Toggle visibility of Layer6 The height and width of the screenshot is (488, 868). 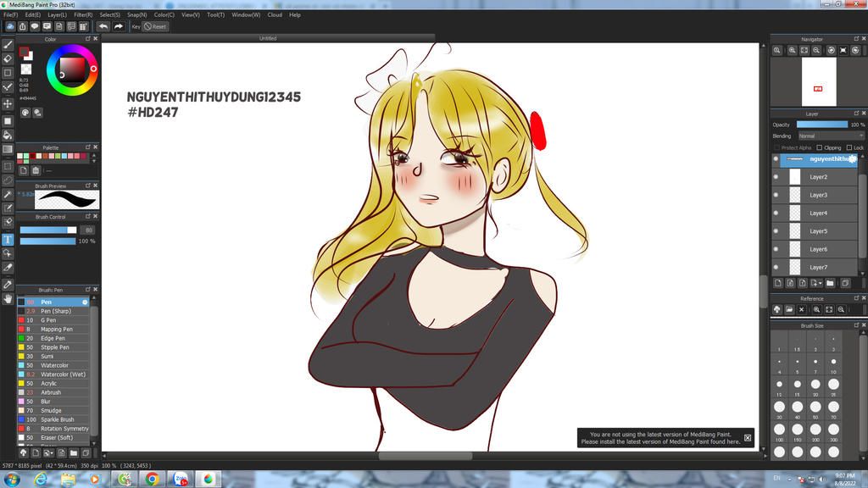(x=776, y=249)
